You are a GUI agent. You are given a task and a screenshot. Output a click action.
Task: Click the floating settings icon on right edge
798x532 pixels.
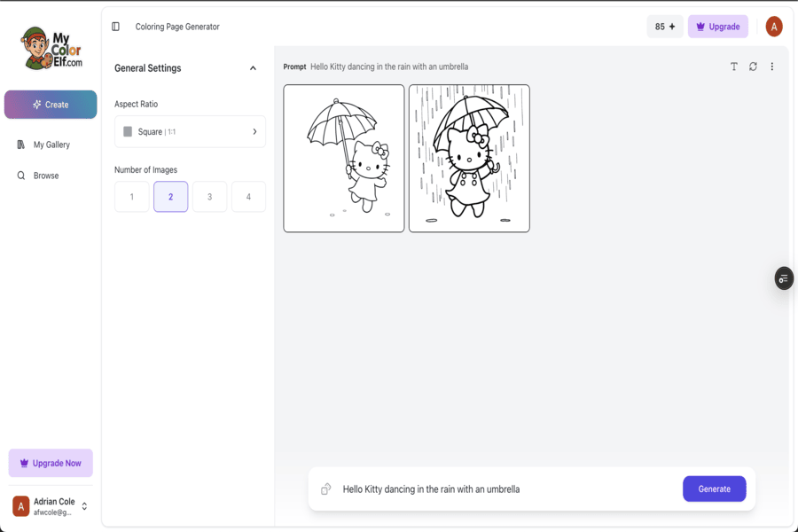point(783,278)
